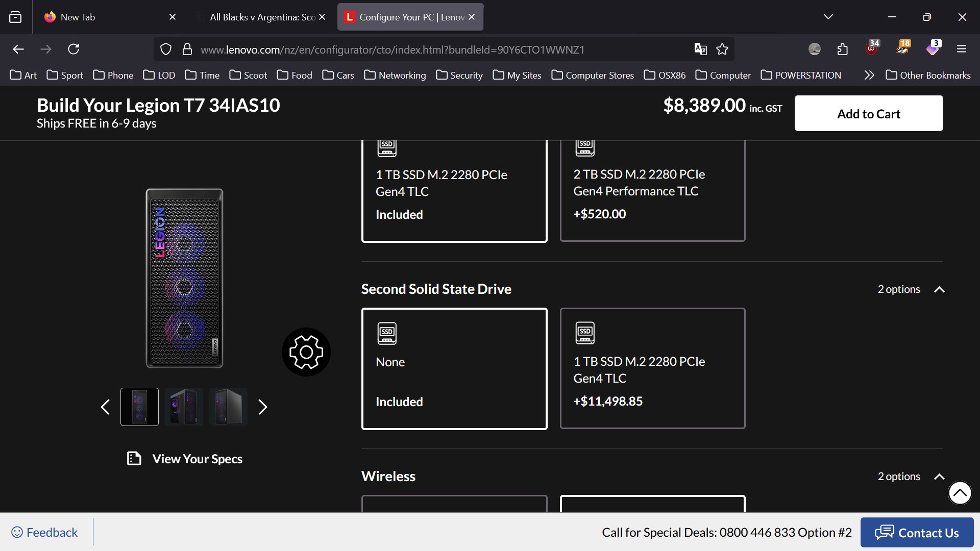Bookmark this page with star icon
Screen dimensions: 980x551
[722, 49]
